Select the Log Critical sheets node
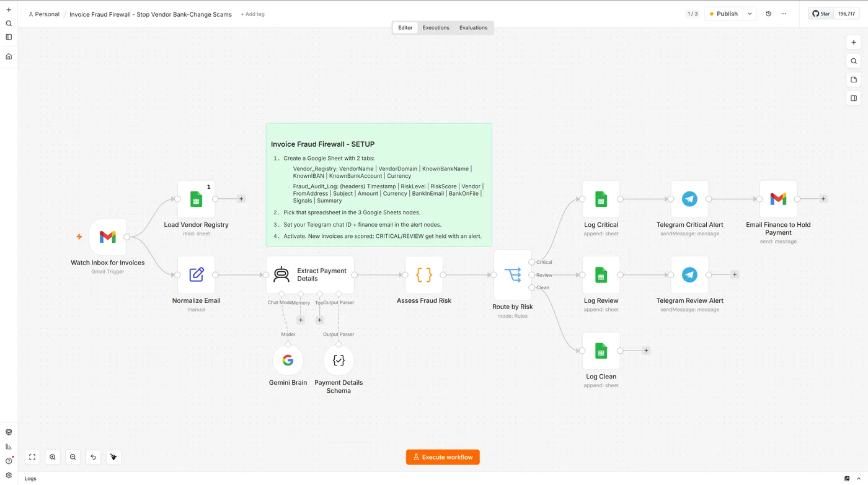 [601, 199]
